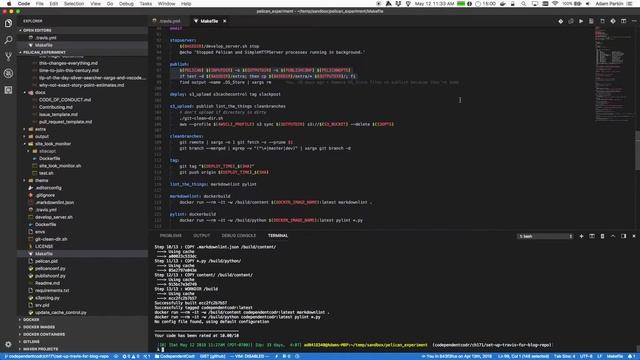Select the terminal shell dropdown '1: bash'

pos(545,236)
